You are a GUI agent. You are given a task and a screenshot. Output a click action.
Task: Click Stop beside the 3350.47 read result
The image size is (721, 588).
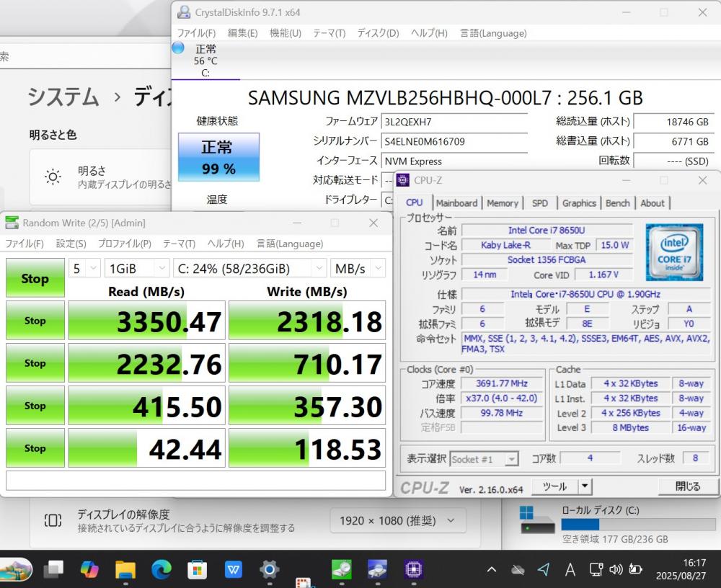[x=35, y=321]
